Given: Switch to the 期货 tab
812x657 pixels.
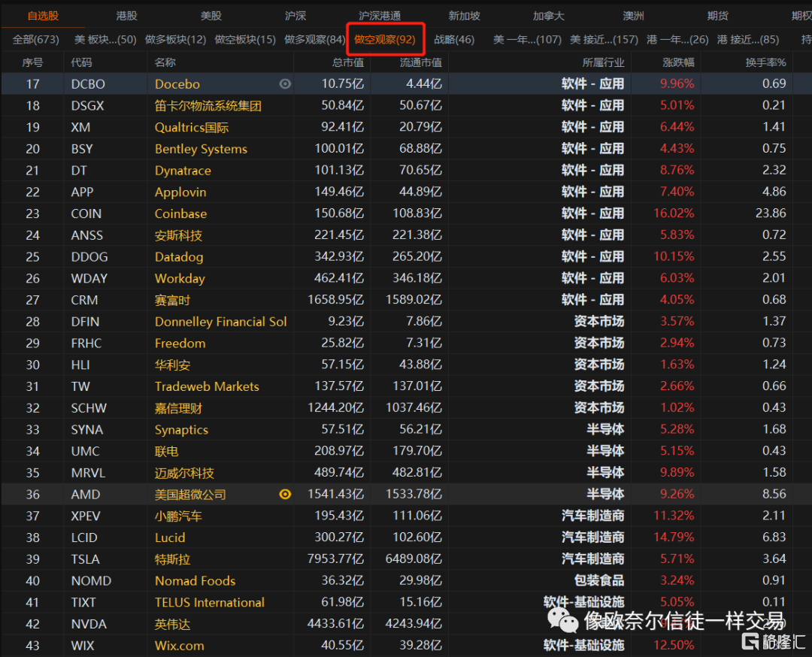Looking at the screenshot, I should point(718,16).
